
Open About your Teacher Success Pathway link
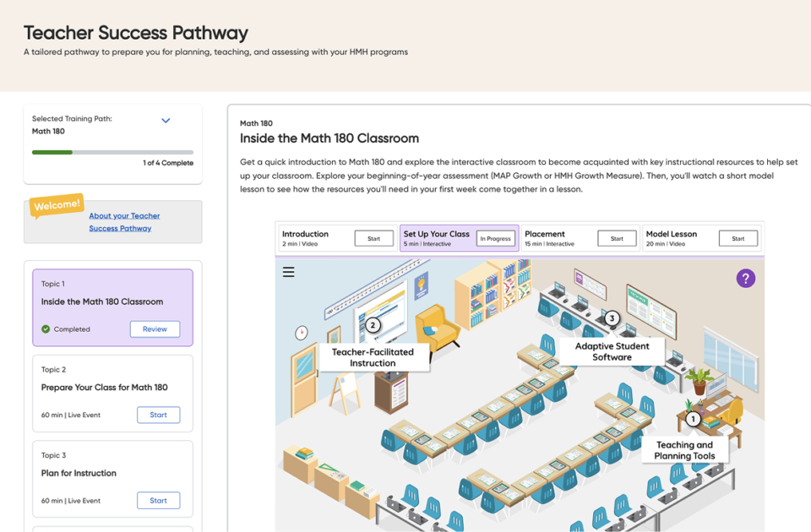124,222
